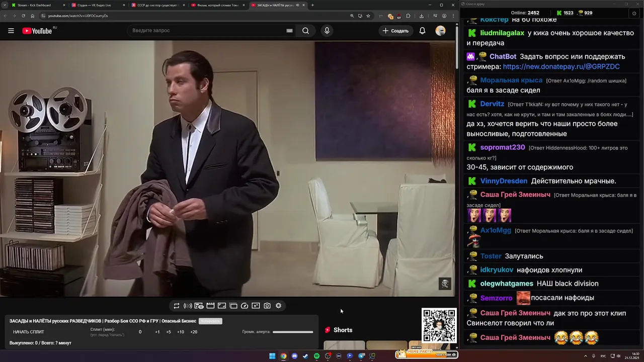Bookmark this page with the star icon

368,16
